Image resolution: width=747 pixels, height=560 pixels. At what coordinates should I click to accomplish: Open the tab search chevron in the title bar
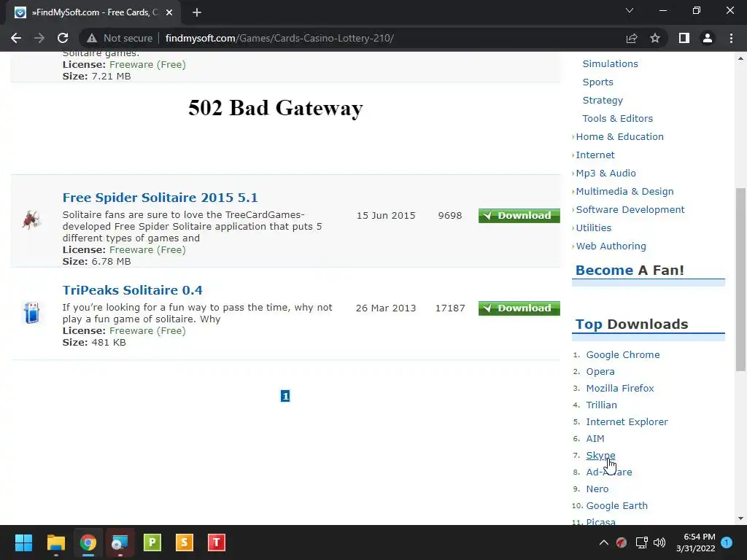pos(630,10)
